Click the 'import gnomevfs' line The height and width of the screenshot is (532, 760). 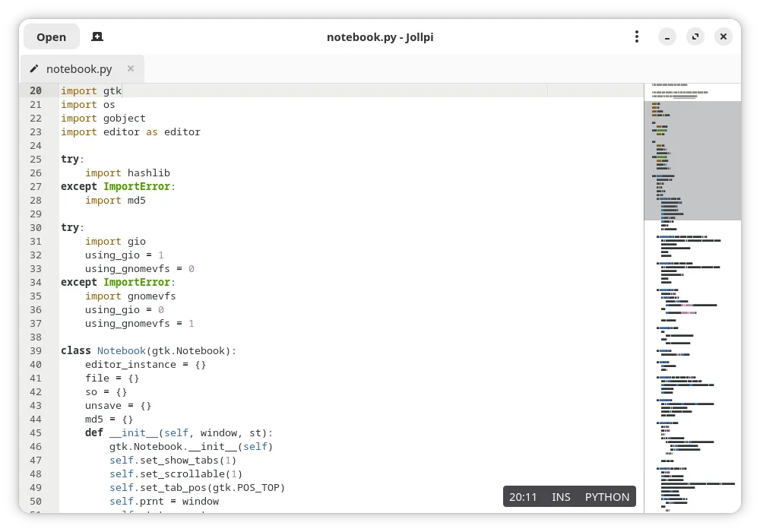tap(131, 296)
